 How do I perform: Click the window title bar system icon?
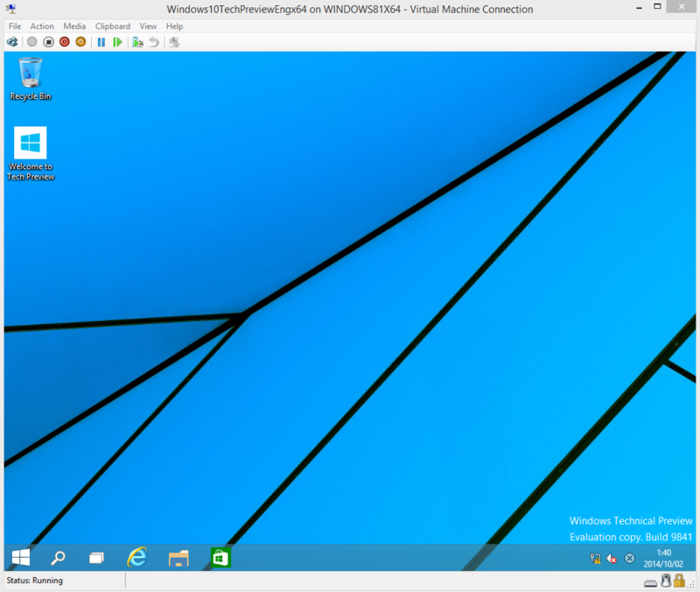11,9
